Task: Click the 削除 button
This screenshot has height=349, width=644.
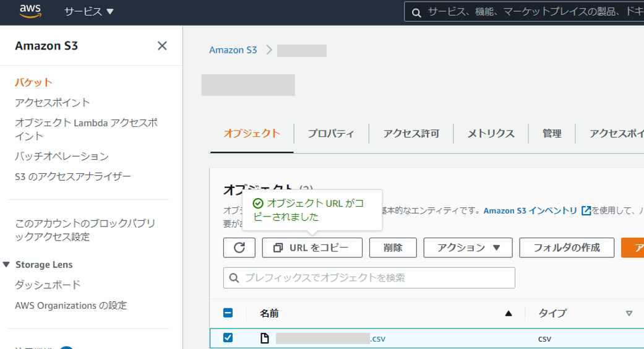Action: [x=393, y=248]
